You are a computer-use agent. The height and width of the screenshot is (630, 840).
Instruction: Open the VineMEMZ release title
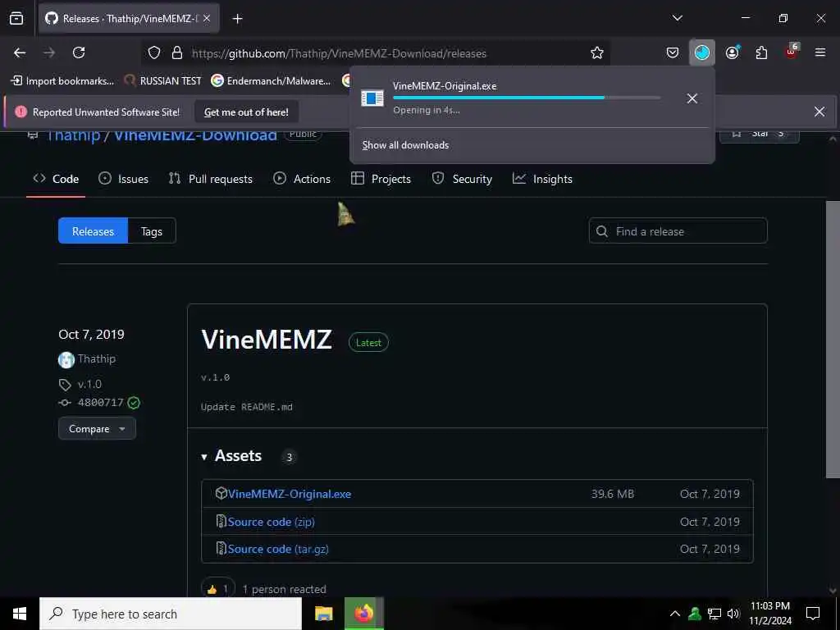coord(267,340)
